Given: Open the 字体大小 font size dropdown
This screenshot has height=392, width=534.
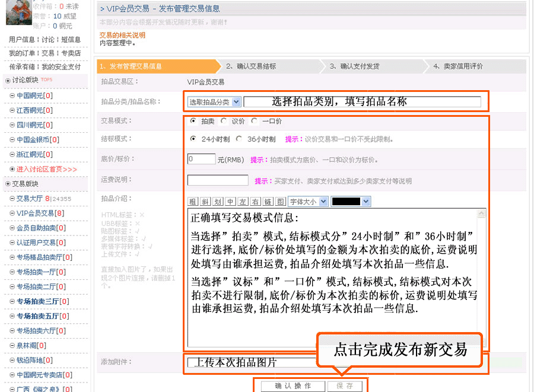Looking at the screenshot, I should point(307,202).
